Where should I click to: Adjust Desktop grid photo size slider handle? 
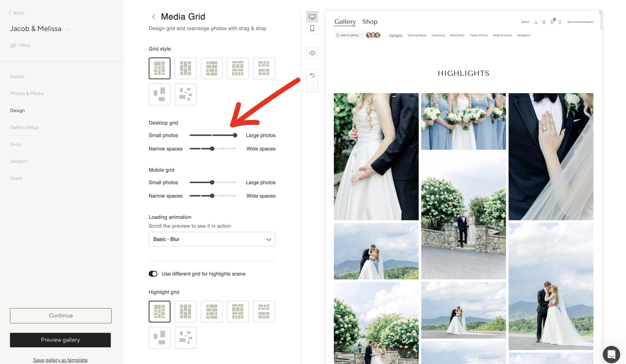235,135
